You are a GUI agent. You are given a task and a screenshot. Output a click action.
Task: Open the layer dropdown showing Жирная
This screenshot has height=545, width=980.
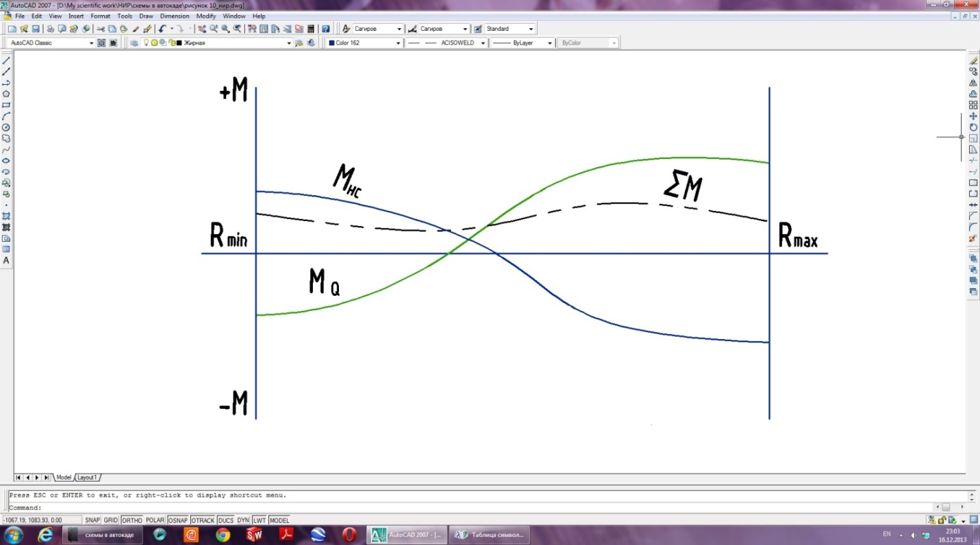tap(233, 42)
